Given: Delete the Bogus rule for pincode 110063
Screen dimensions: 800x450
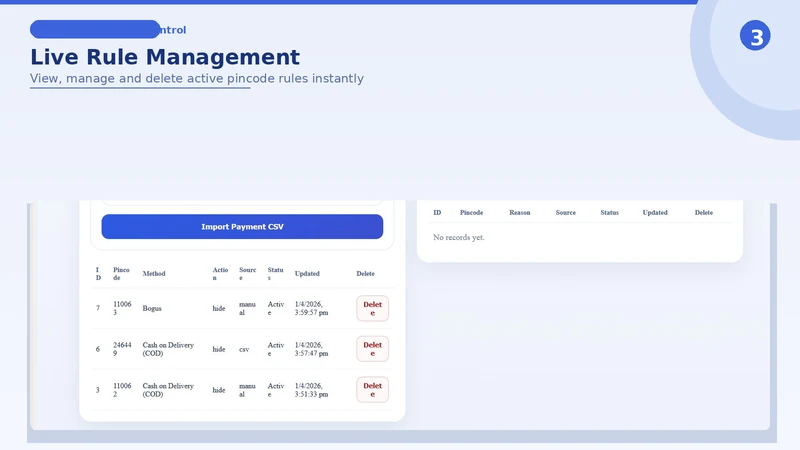Looking at the screenshot, I should [372, 308].
